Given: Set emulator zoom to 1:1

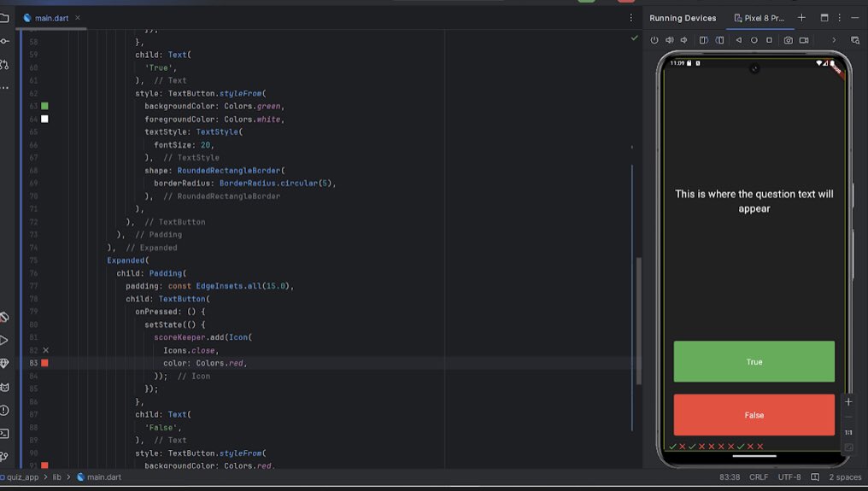Looking at the screenshot, I should [848, 432].
